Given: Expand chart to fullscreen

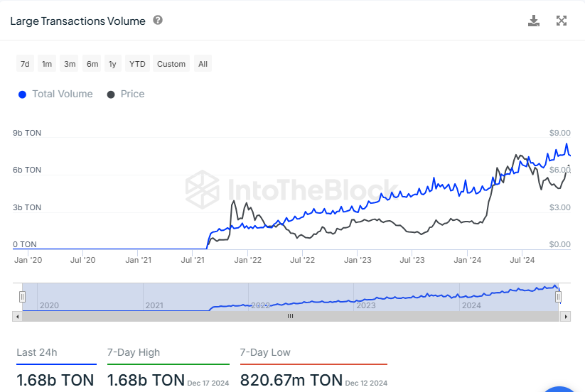Looking at the screenshot, I should click(x=562, y=21).
